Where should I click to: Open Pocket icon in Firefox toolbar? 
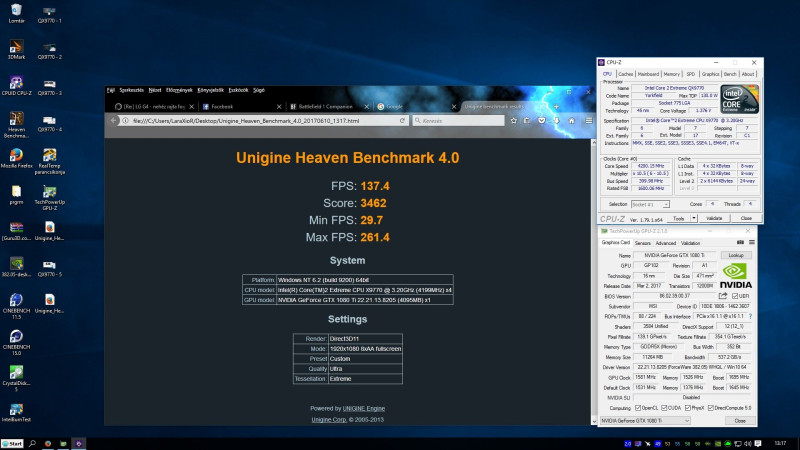[542, 121]
